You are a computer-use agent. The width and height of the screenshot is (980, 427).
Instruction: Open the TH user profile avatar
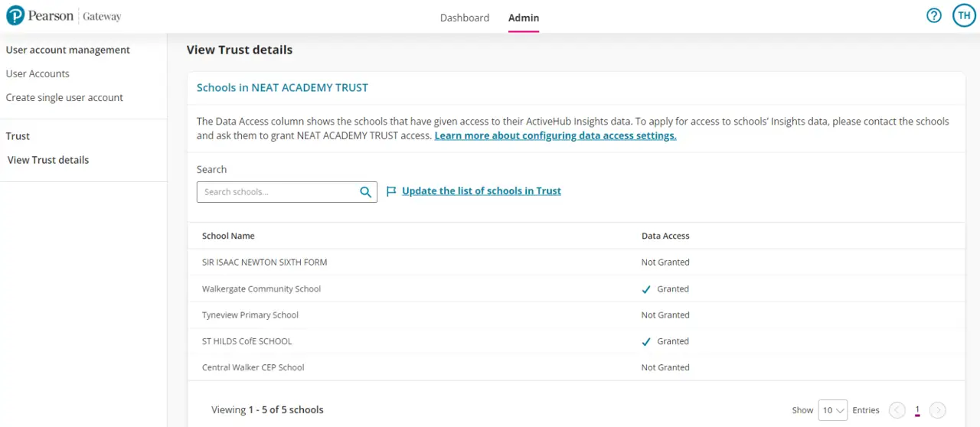coord(963,15)
